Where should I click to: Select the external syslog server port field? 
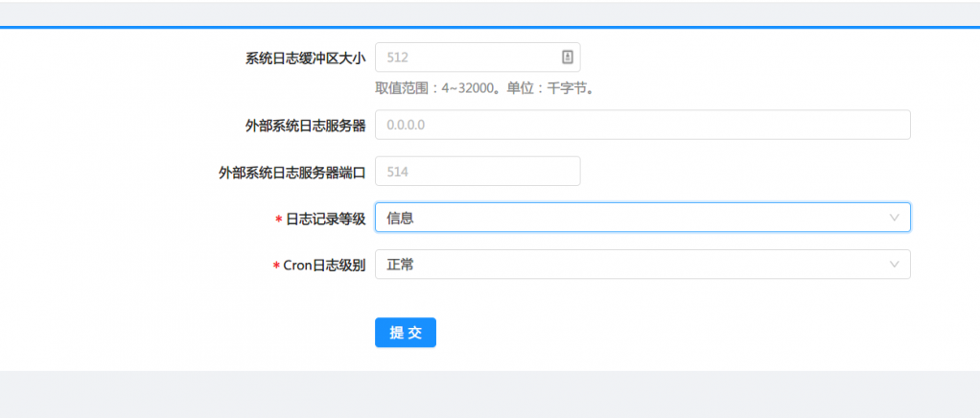[x=477, y=172]
